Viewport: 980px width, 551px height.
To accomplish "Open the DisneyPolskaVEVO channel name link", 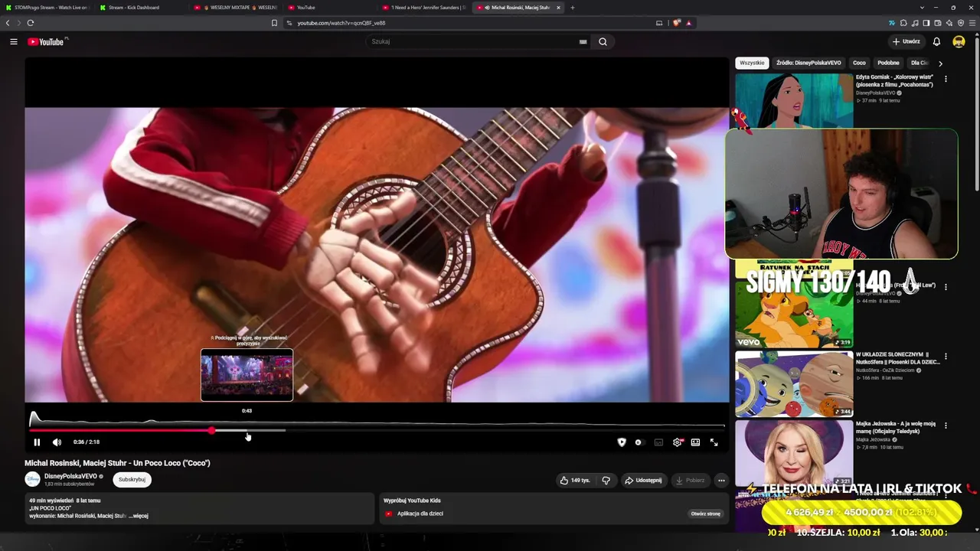I will pos(70,476).
